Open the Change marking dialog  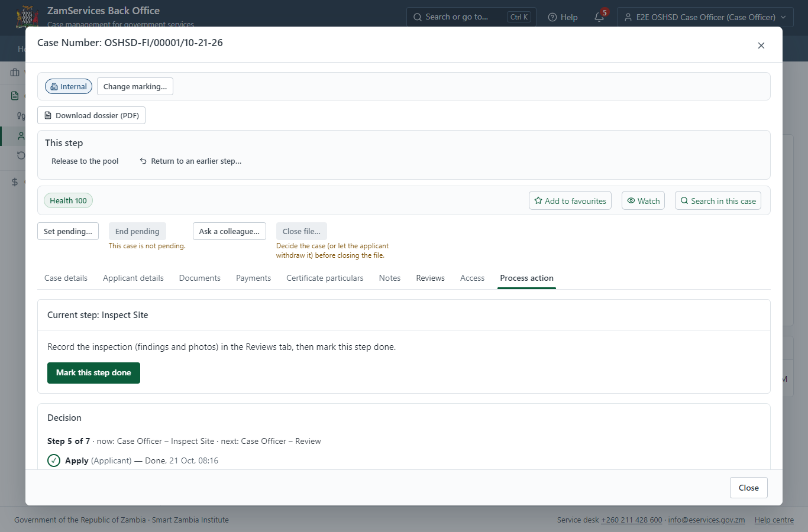click(135, 86)
